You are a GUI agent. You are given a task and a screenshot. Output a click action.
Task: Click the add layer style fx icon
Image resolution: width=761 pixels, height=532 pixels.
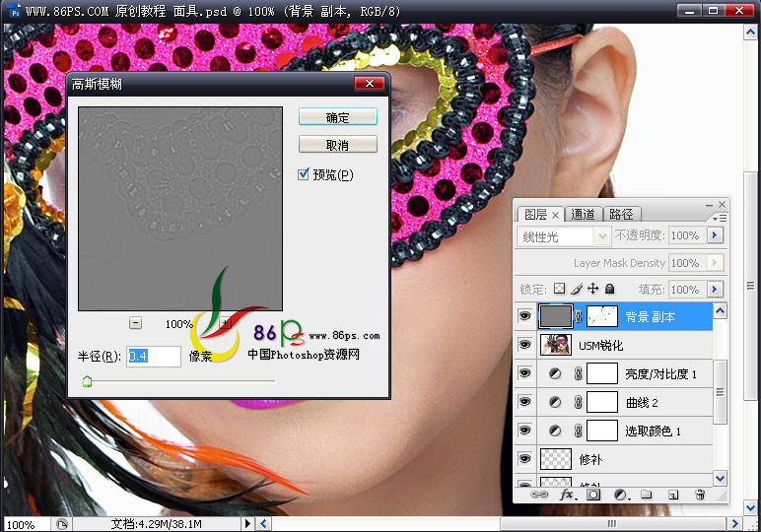567,496
